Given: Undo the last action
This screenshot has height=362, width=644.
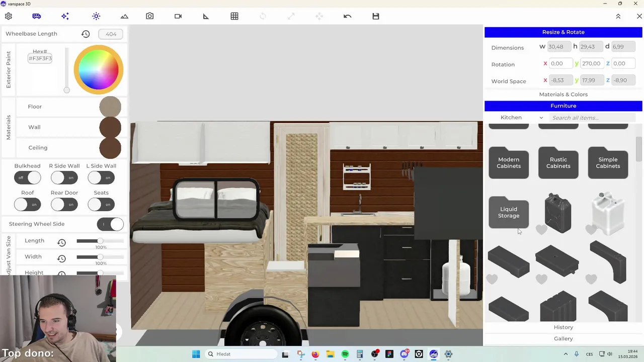Looking at the screenshot, I should (x=347, y=16).
